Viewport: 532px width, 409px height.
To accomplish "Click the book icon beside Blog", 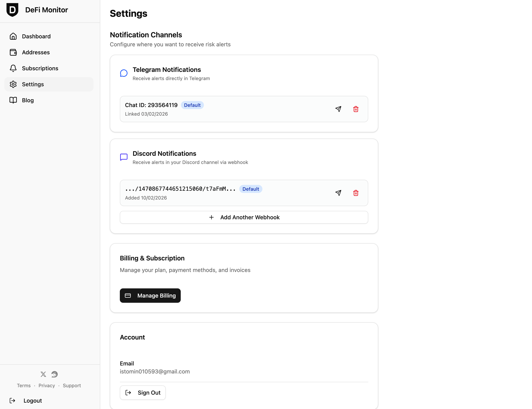I will 13,100.
